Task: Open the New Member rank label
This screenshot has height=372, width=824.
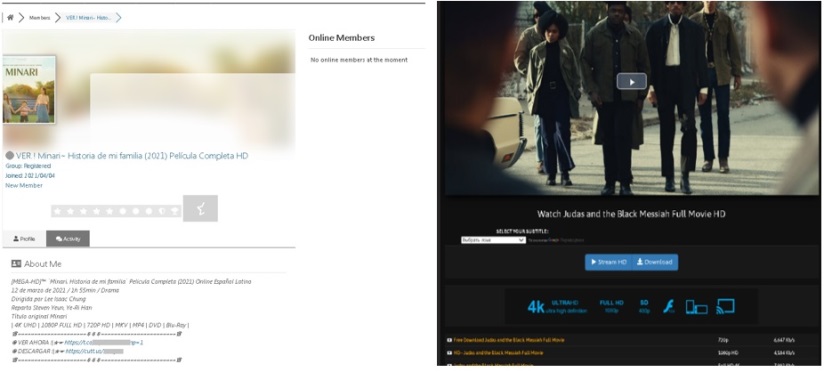Action: pos(24,185)
